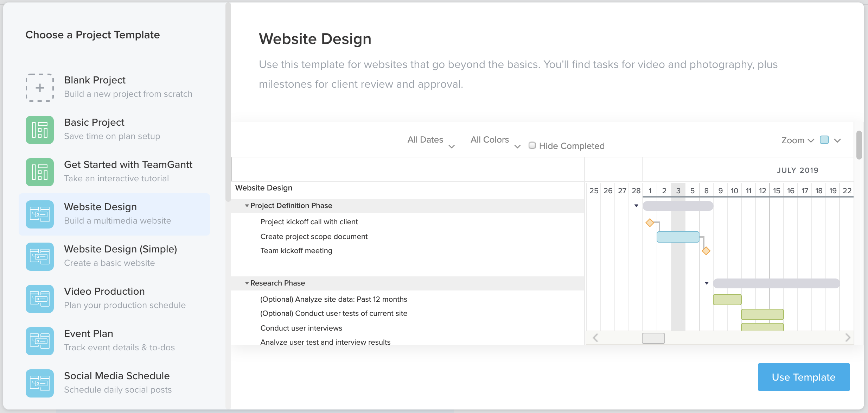Click the Create project scope document task
This screenshot has width=868, height=413.
[x=314, y=237]
